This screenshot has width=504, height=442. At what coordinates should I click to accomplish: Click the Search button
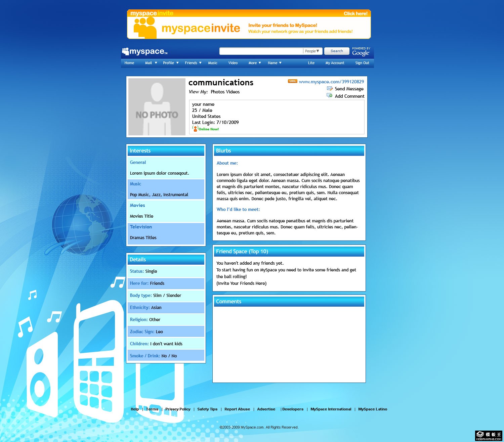337,51
